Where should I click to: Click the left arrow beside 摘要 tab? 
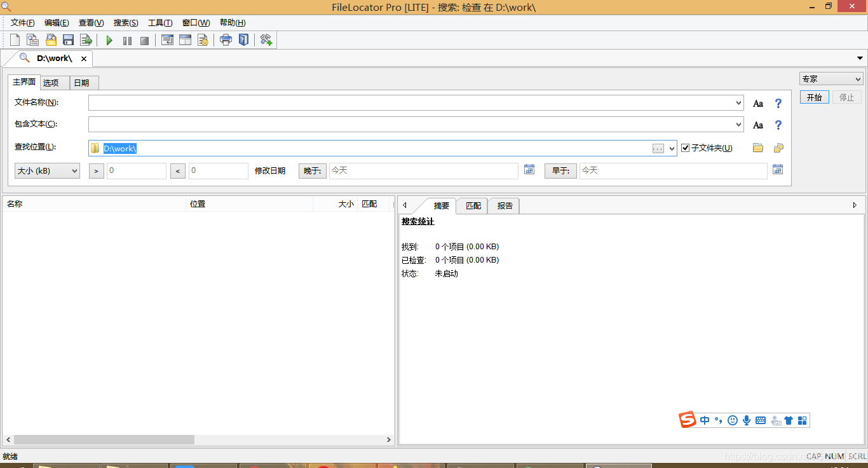pyautogui.click(x=405, y=205)
